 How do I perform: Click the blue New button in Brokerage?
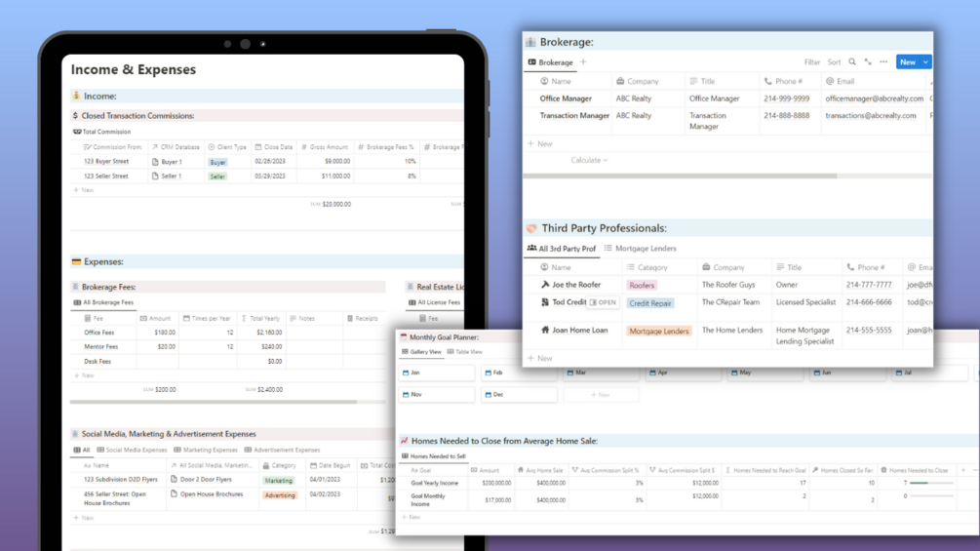pyautogui.click(x=908, y=61)
